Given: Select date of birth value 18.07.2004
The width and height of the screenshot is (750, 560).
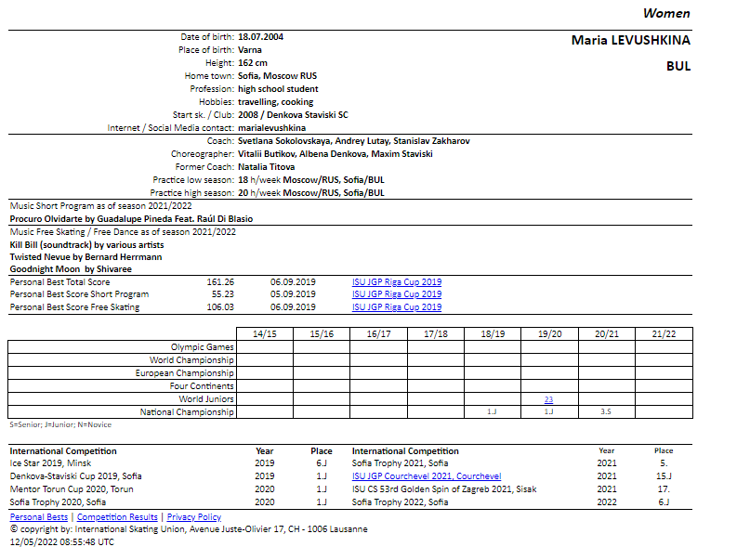Looking at the screenshot, I should click(x=261, y=37).
